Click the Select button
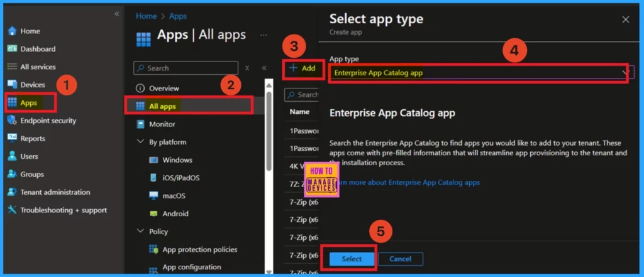Viewport: 644px width, 277px height. click(x=352, y=259)
